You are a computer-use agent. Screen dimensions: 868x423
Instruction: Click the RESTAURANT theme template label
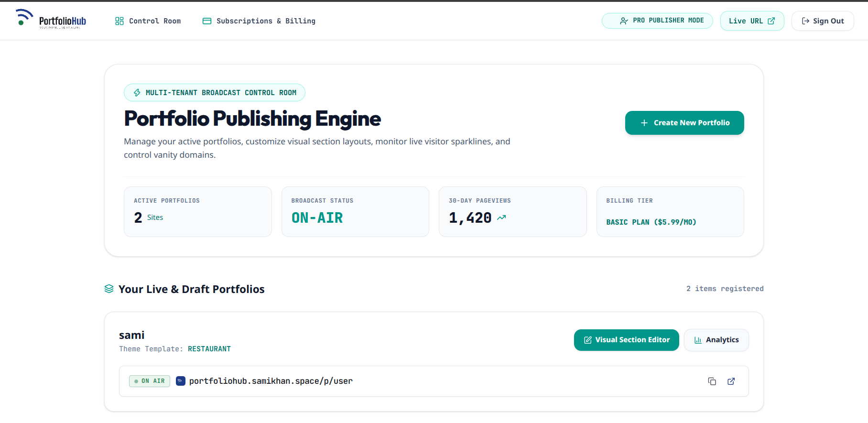pyautogui.click(x=209, y=349)
